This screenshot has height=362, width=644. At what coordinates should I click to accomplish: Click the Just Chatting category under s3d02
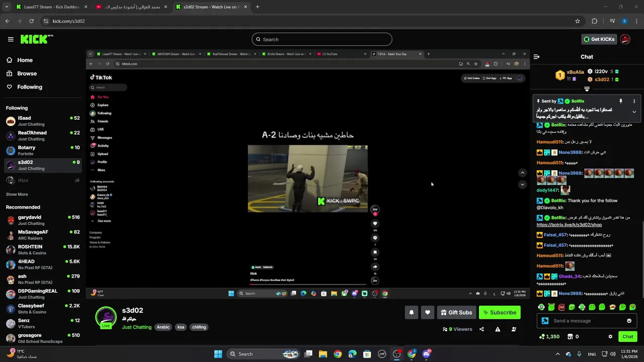(136, 327)
